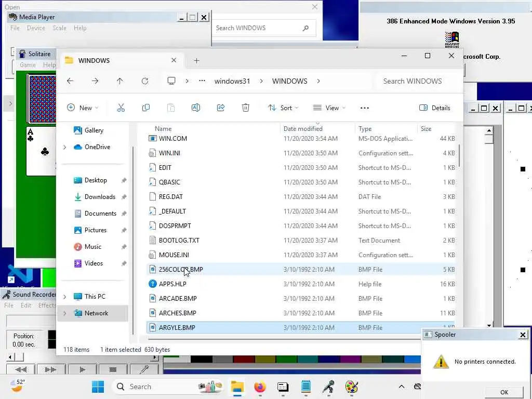Select the BOOTLOG.TXT file row

point(301,240)
